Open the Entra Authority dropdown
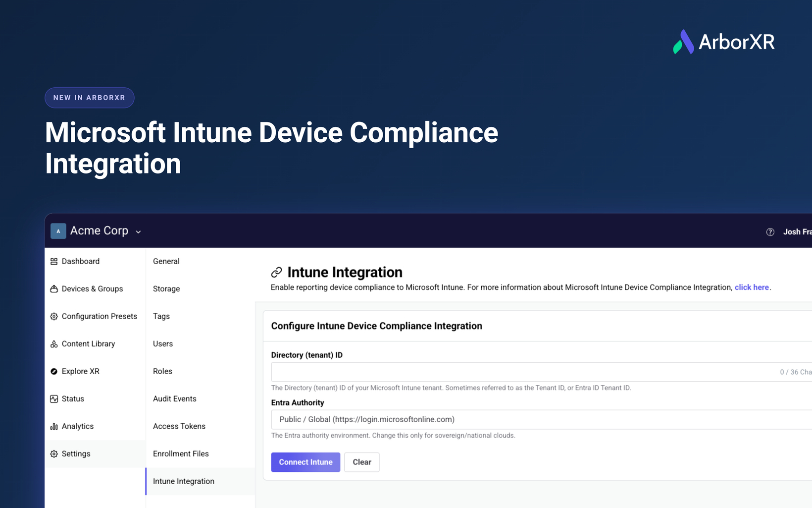Screen dimensions: 812x508 click(x=542, y=419)
